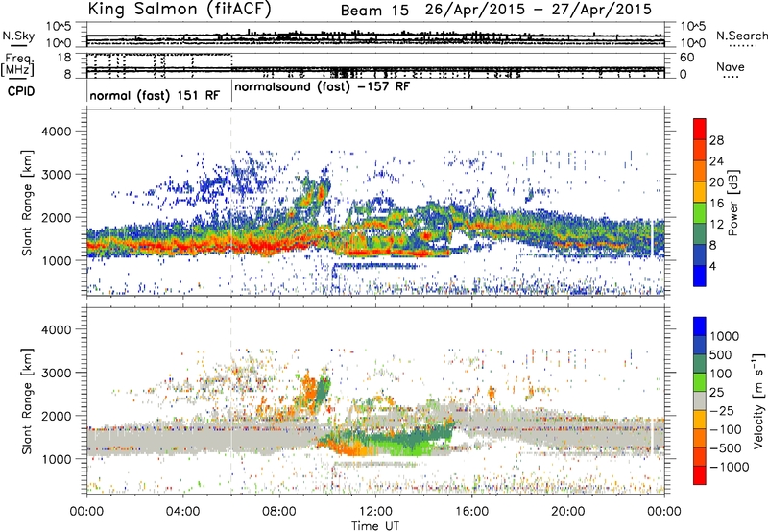Click the '60' Nave axis value
Screen dimensions: 768x532
point(686,58)
